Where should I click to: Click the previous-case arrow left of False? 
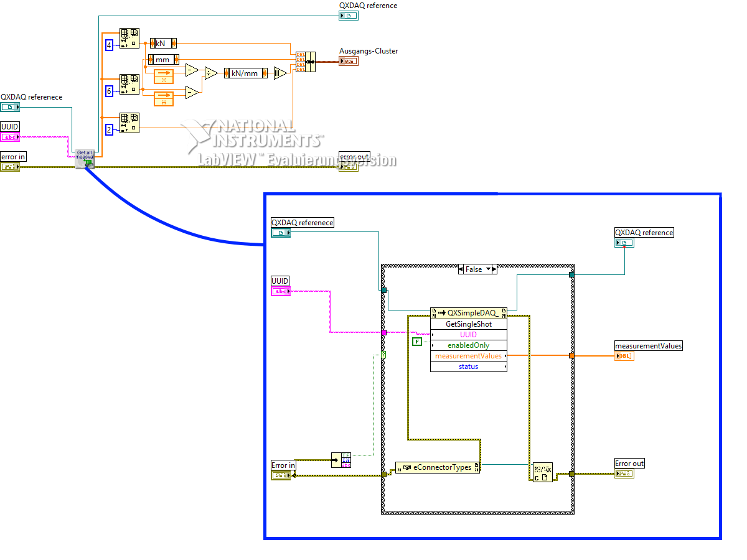[461, 269]
